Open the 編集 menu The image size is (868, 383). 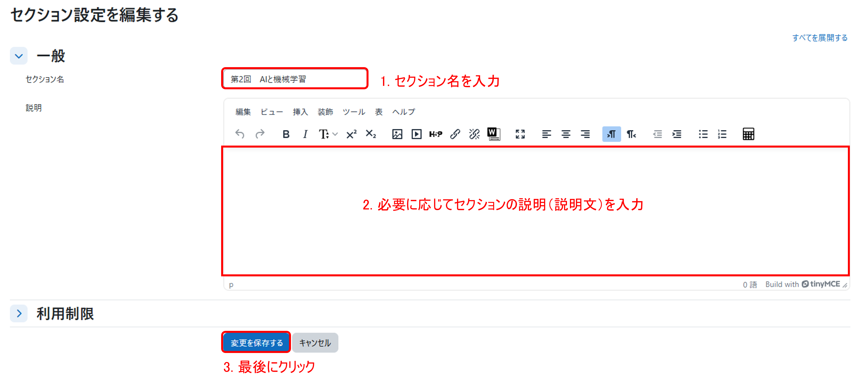pos(243,112)
